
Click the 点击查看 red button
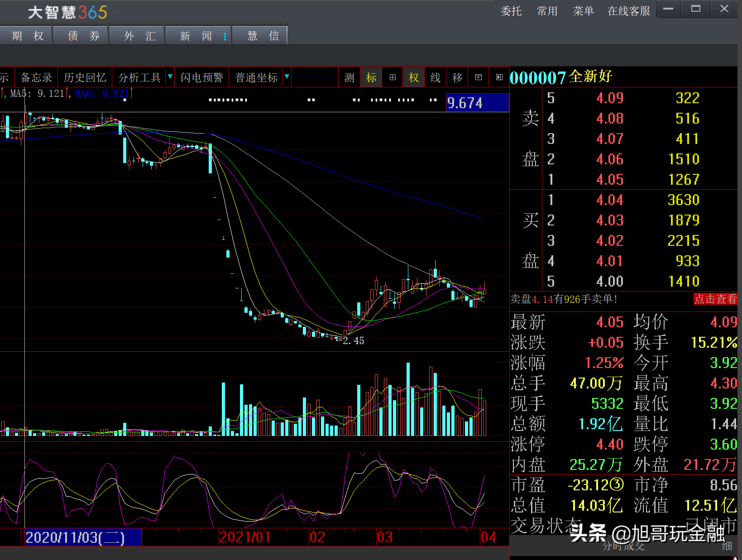(x=715, y=299)
